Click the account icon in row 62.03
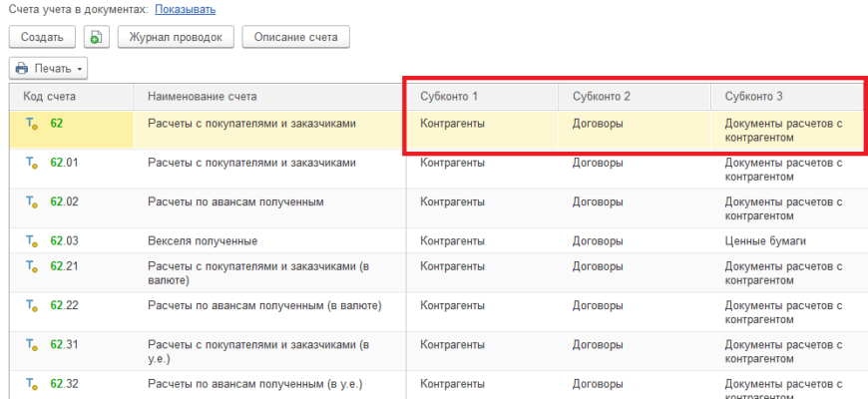Image resolution: width=868 pixels, height=399 pixels. 32,241
